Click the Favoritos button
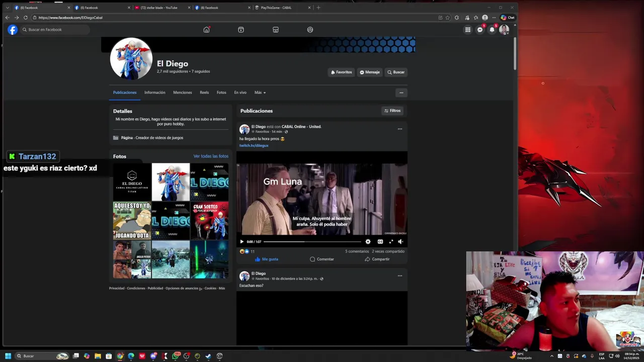The width and height of the screenshot is (644, 362). coord(341,72)
